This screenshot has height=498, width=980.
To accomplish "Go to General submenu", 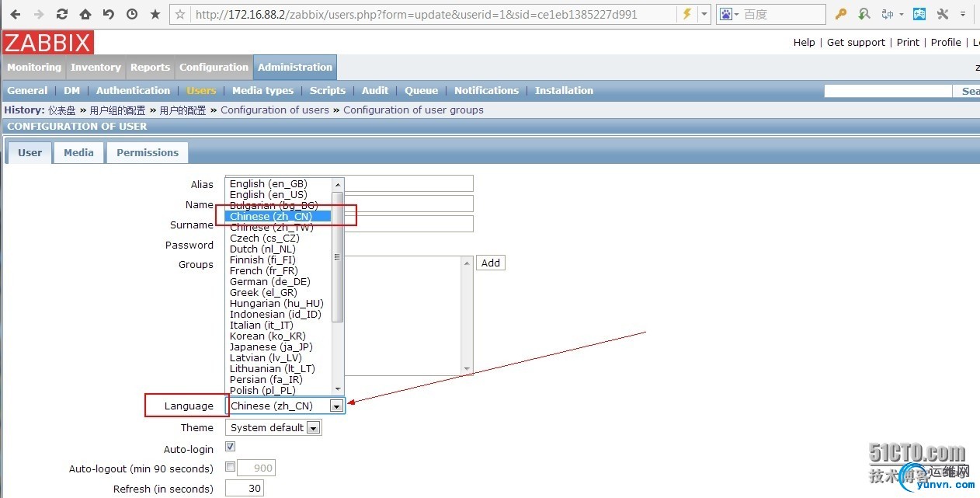I will tap(27, 91).
